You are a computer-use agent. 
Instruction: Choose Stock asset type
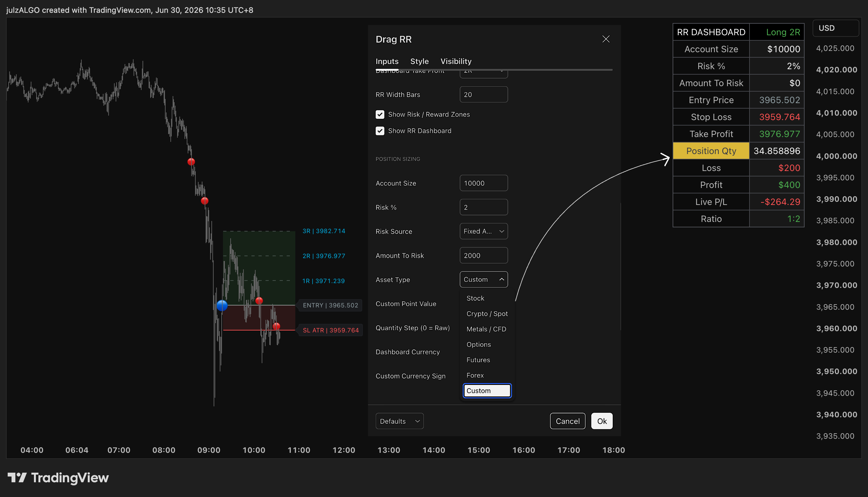(x=487, y=298)
